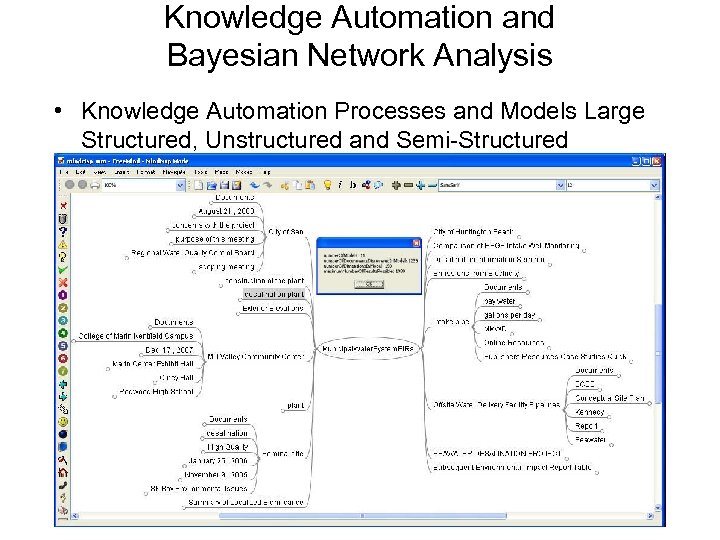
Task: Undo the last action
Action: tap(254, 185)
